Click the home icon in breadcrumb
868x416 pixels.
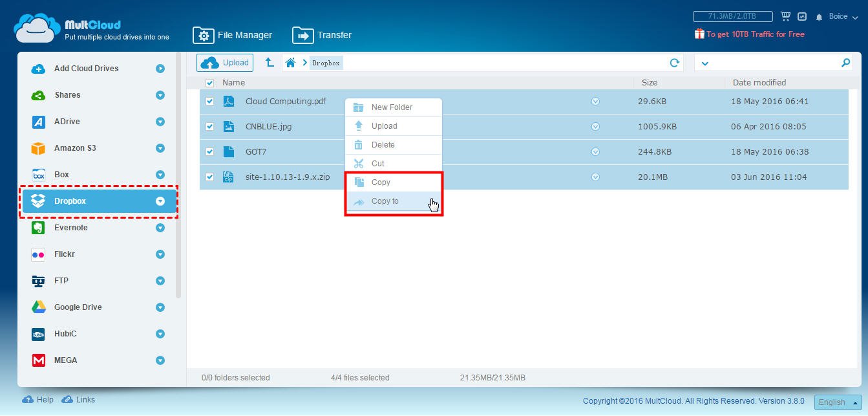point(291,63)
